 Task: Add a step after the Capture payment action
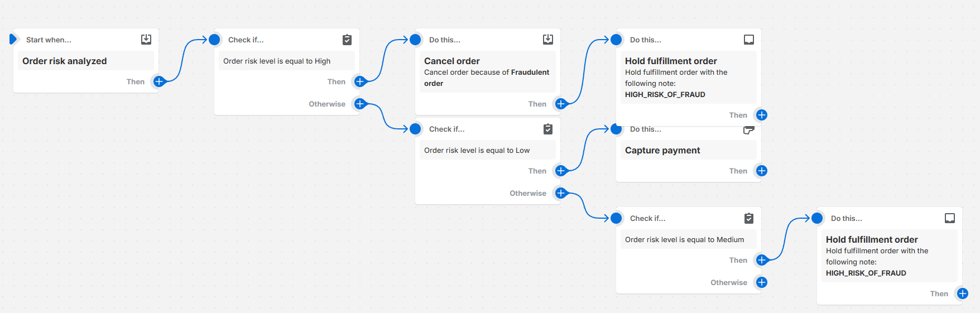(x=762, y=171)
